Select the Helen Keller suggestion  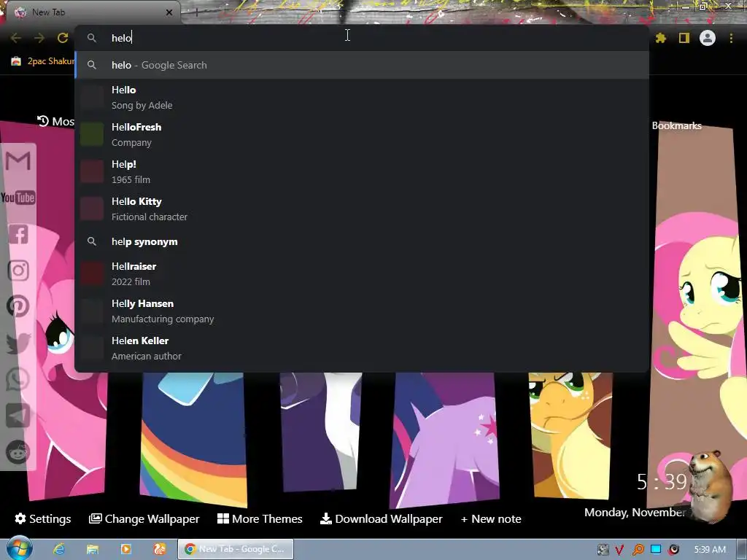pyautogui.click(x=362, y=348)
